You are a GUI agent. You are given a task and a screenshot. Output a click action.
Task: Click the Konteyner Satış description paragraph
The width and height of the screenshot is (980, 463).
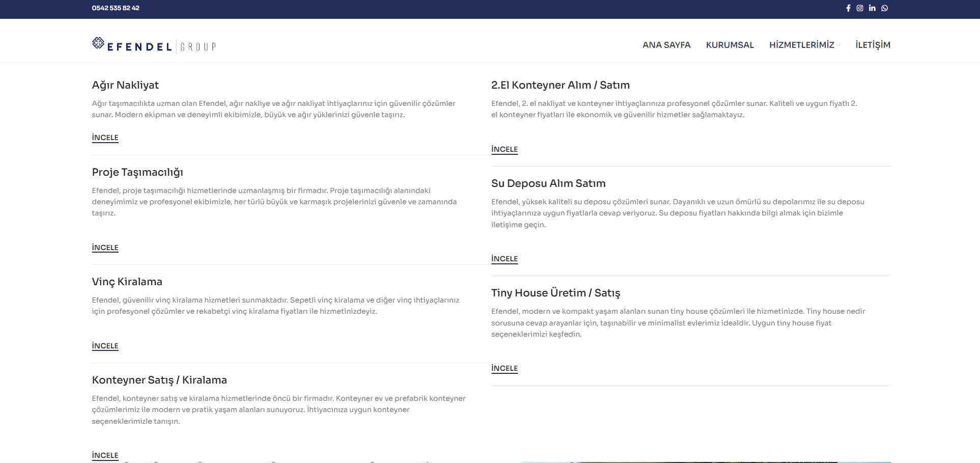pos(279,410)
